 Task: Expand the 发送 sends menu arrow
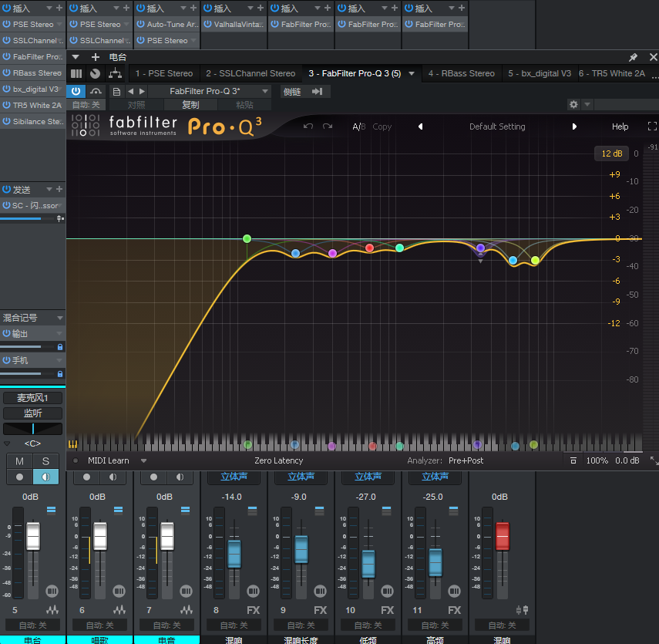(x=49, y=189)
